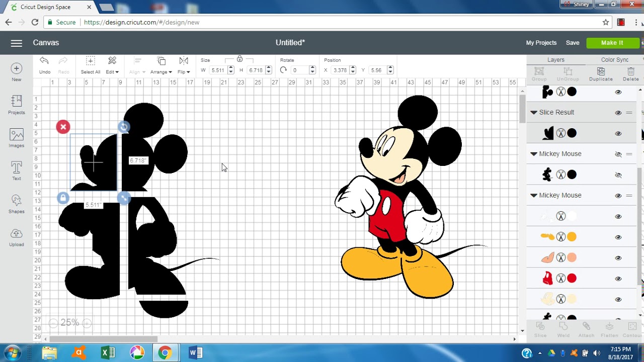Toggle visibility of the peach layer
This screenshot has height=362, width=644.
[618, 258]
